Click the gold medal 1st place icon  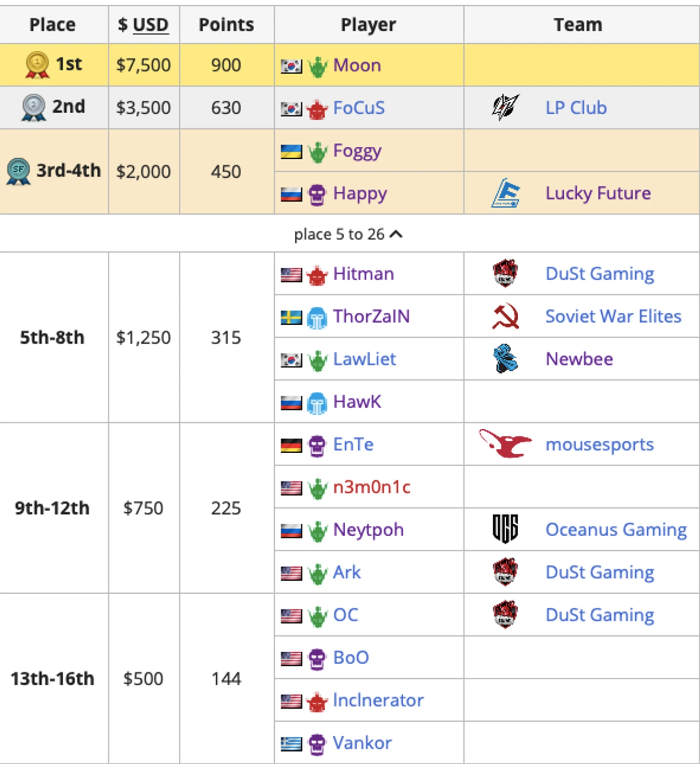point(37,64)
